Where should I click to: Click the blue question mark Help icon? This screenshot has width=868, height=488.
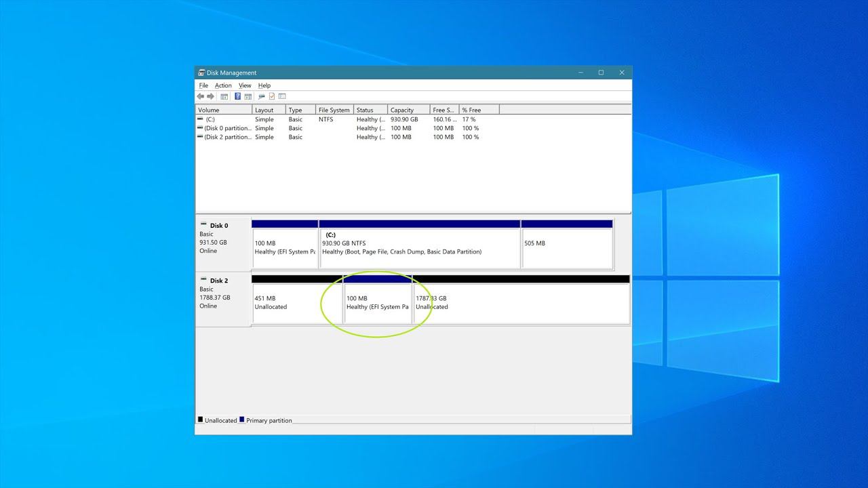(x=238, y=96)
